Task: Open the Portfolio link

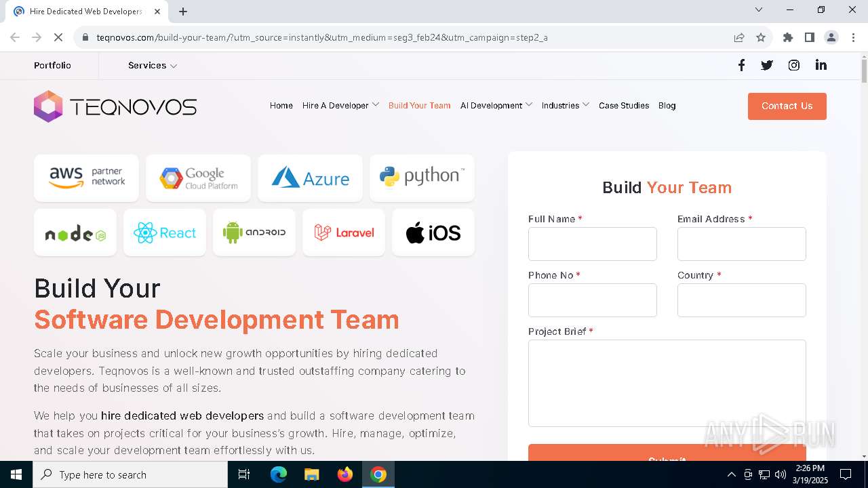Action: coord(52,66)
